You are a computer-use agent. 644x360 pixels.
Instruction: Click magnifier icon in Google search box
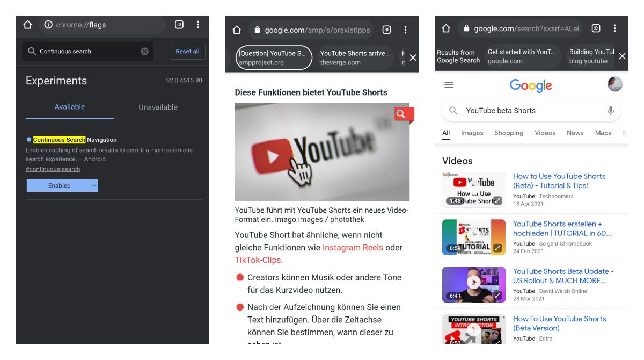point(453,111)
